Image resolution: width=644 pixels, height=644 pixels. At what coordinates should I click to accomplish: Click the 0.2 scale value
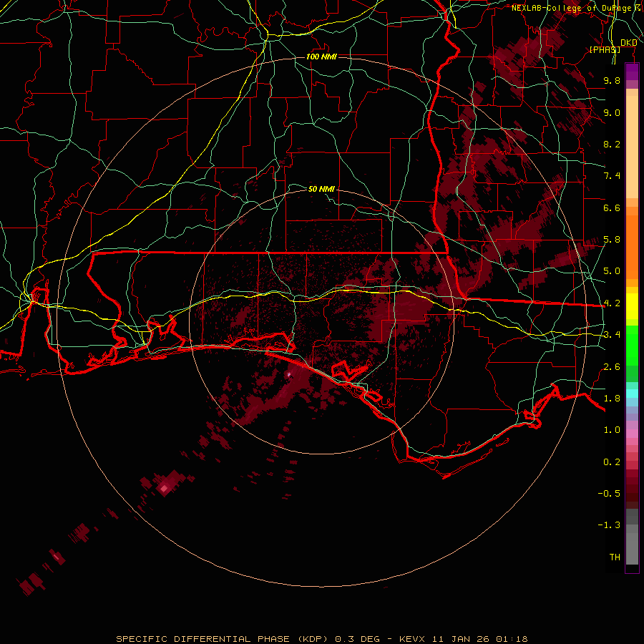612,462
